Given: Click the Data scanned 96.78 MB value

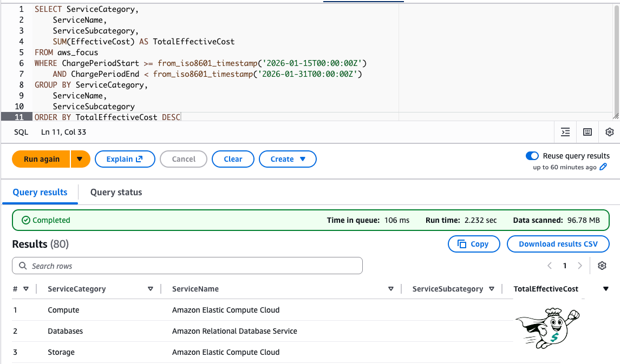Looking at the screenshot, I should click(583, 220).
